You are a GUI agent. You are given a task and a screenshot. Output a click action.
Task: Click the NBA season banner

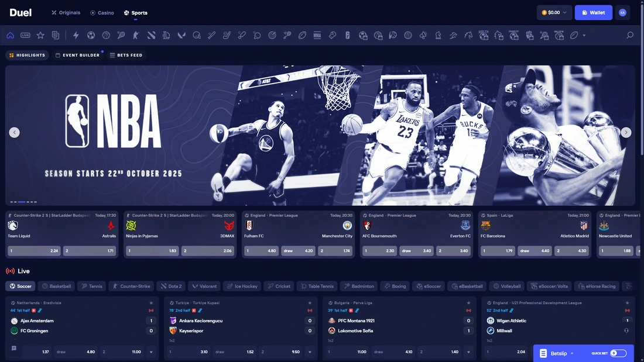pos(320,136)
